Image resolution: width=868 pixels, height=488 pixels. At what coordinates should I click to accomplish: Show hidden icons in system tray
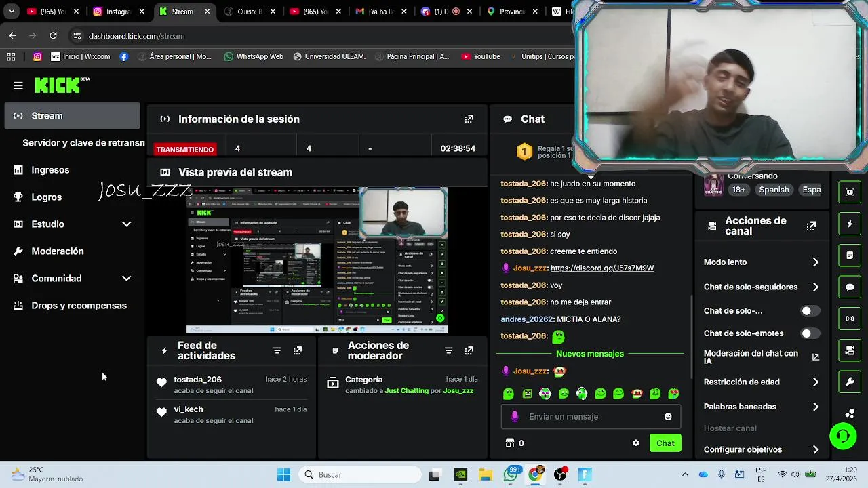point(685,474)
